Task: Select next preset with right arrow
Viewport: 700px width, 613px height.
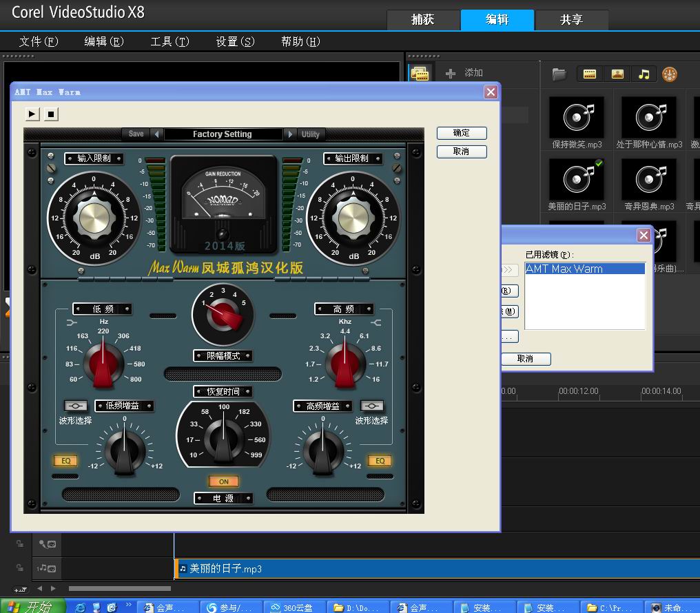Action: click(x=290, y=134)
